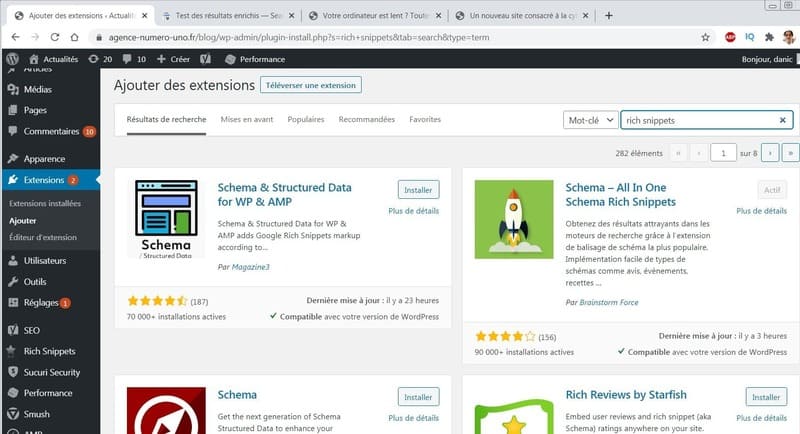Image resolution: width=800 pixels, height=434 pixels.
Task: Install Schema & Structured Data for WP & AMP
Action: [x=418, y=190]
